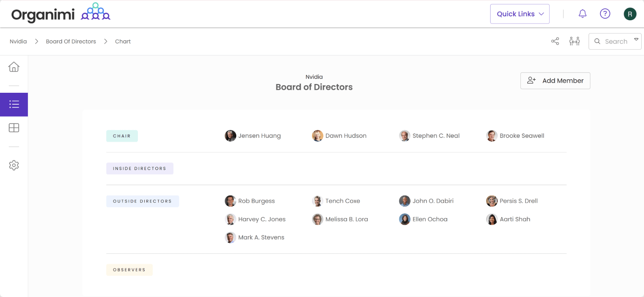Click the Organimi logo

click(61, 13)
